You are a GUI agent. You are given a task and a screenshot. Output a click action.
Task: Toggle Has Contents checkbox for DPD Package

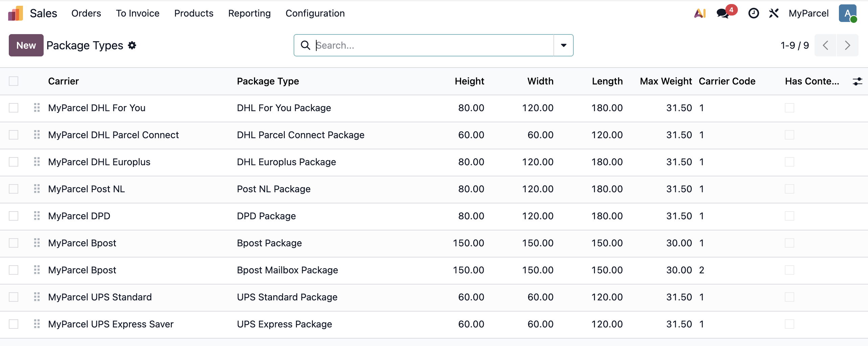point(790,216)
